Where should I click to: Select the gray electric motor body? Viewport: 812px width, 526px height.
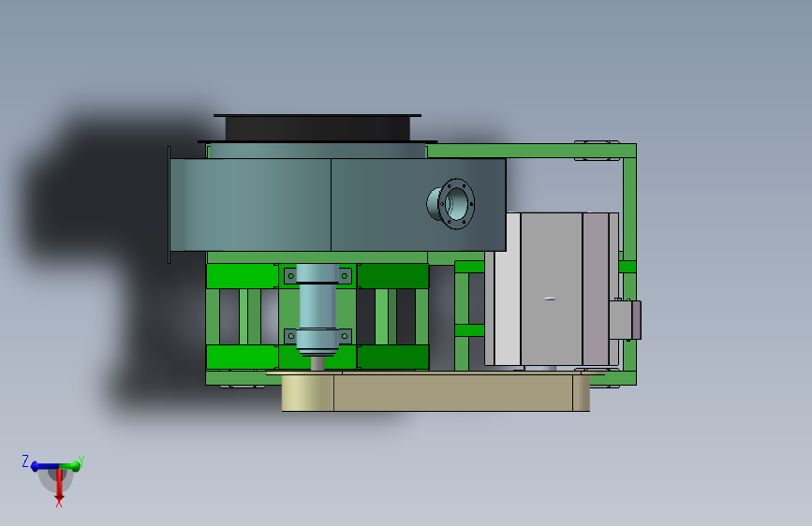pos(551,289)
